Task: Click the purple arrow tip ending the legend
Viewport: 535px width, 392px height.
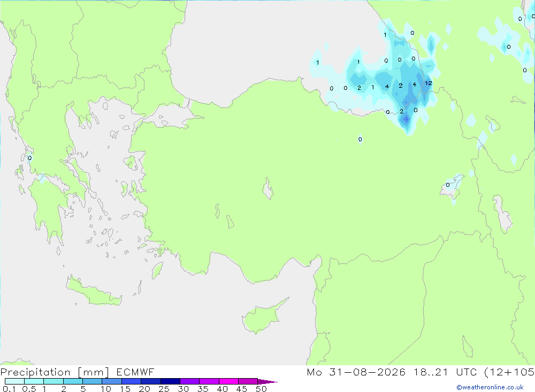Action: (267, 381)
